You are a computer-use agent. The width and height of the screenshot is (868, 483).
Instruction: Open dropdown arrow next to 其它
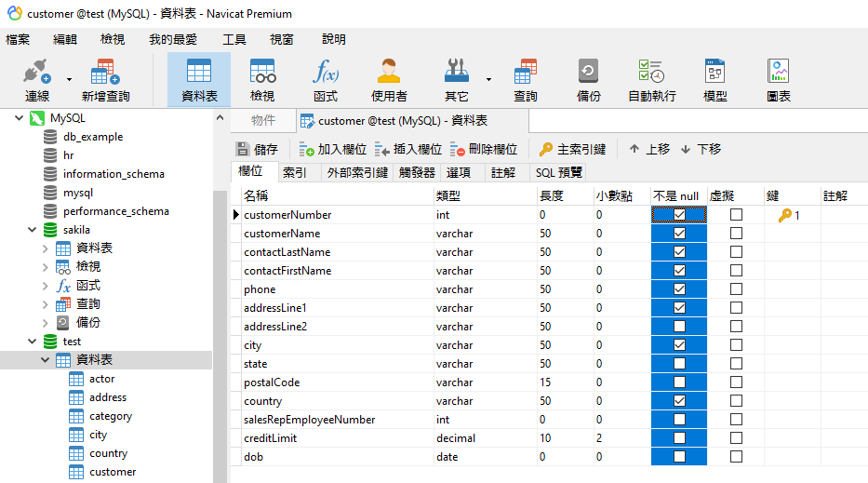click(488, 79)
